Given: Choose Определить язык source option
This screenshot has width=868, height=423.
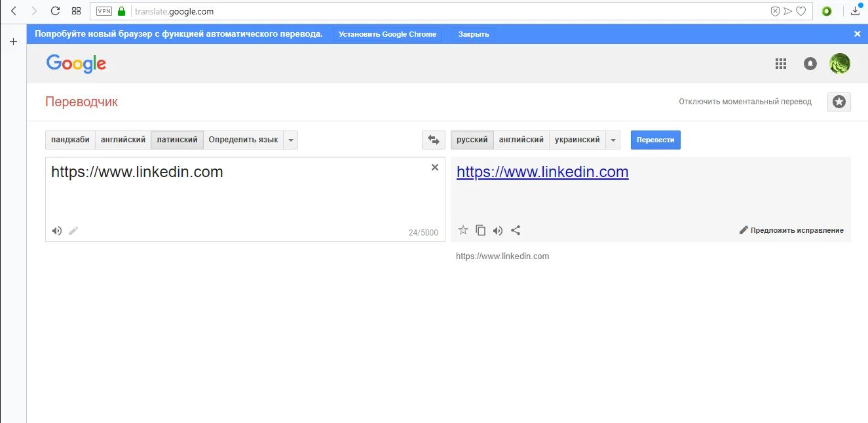Looking at the screenshot, I should [243, 140].
